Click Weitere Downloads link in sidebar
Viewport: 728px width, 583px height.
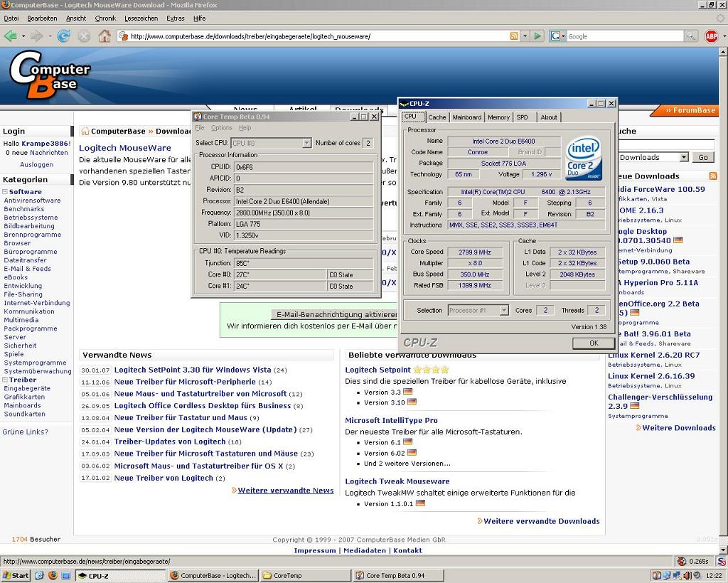(679, 427)
